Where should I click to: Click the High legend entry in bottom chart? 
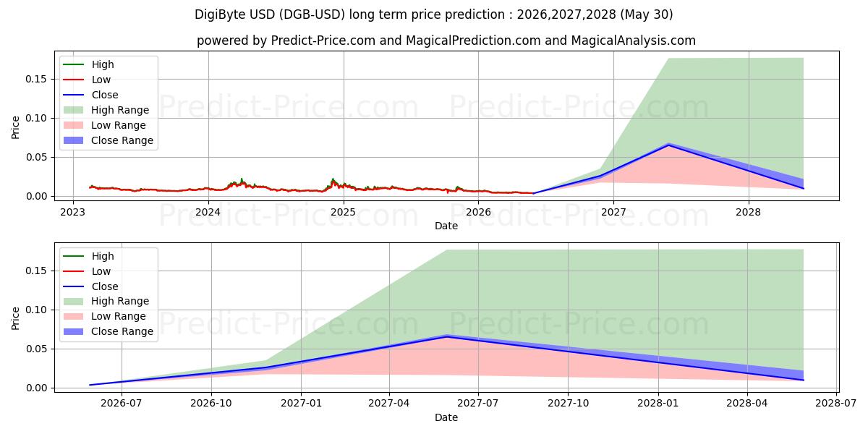coord(88,256)
